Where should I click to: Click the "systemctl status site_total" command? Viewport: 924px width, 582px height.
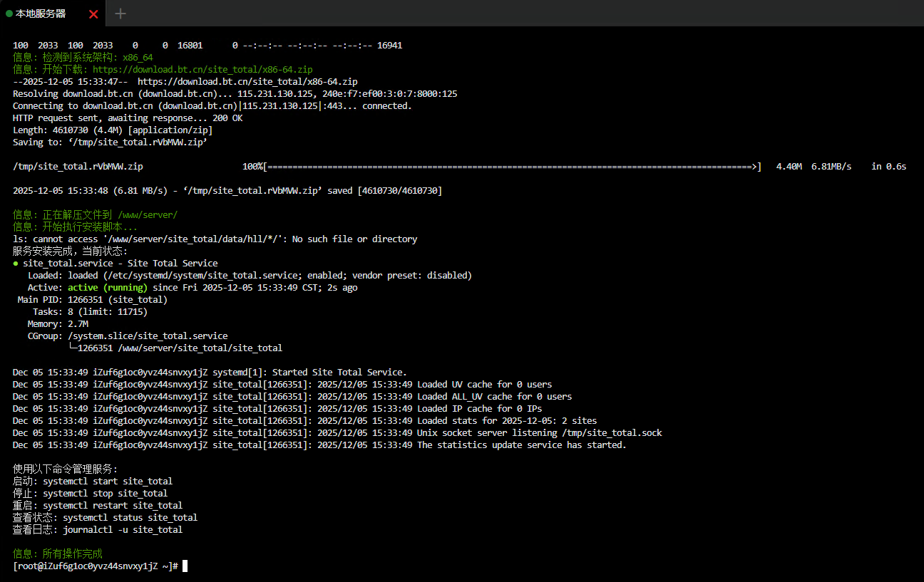(130, 518)
